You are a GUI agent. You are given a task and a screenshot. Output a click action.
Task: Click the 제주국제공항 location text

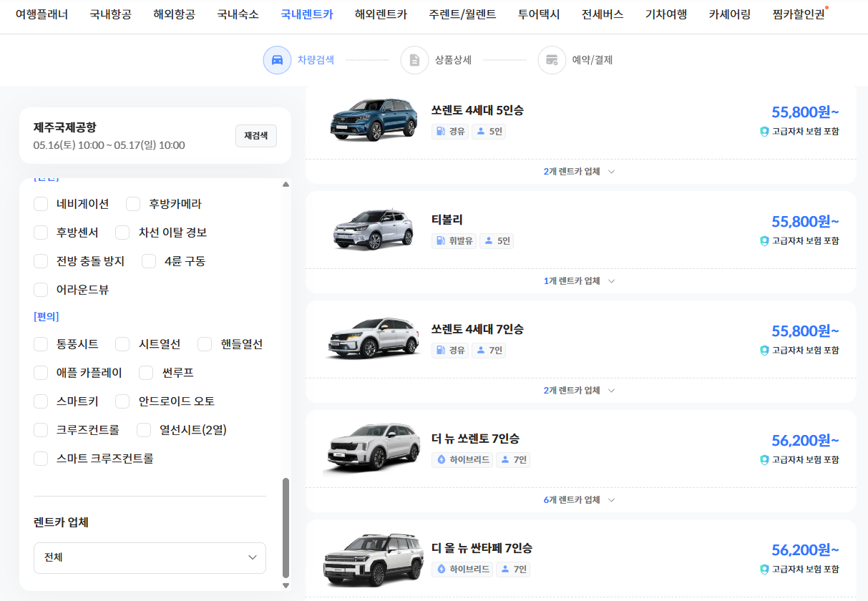65,127
